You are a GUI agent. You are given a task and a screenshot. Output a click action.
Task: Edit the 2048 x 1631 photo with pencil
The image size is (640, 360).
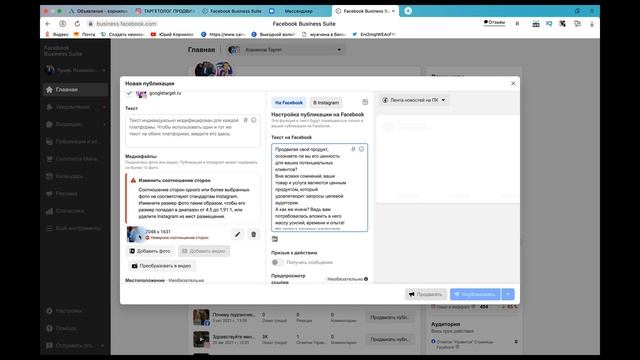tap(238, 234)
